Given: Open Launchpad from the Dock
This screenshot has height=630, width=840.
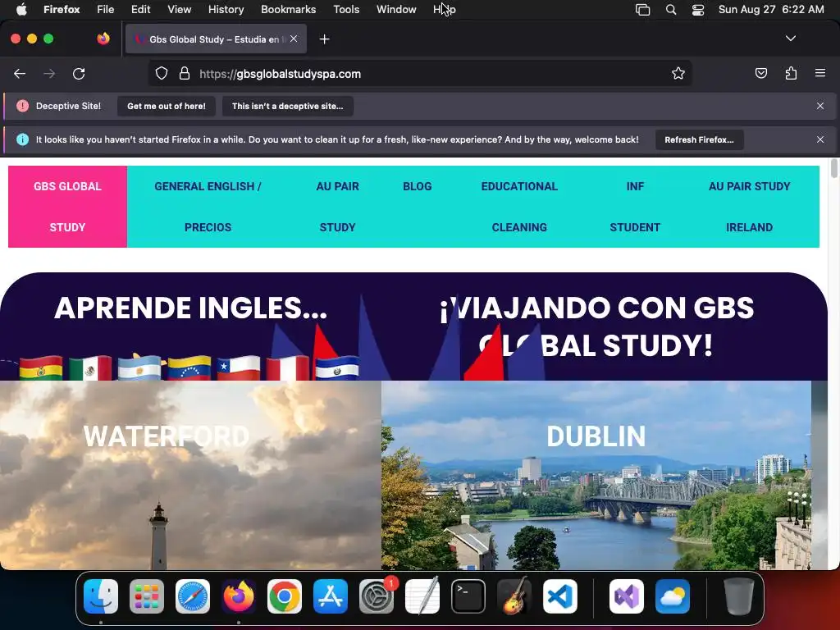Looking at the screenshot, I should (147, 596).
